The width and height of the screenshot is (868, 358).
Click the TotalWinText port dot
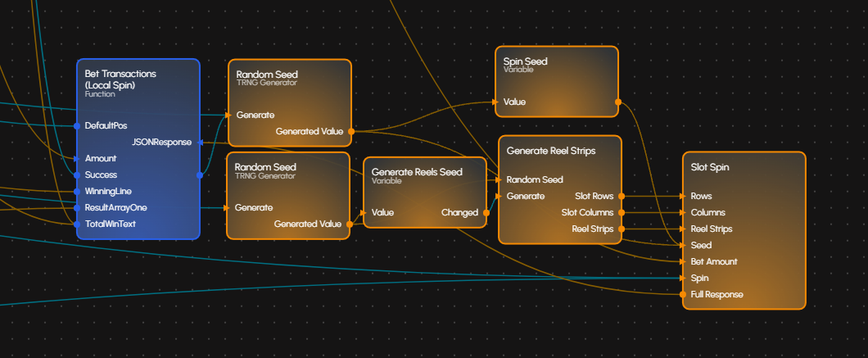pyautogui.click(x=77, y=224)
